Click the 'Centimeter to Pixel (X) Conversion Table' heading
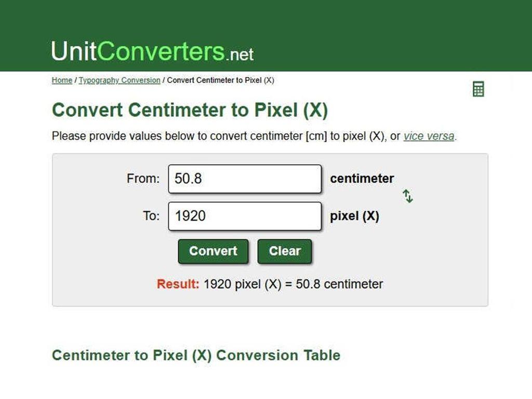 (x=196, y=355)
